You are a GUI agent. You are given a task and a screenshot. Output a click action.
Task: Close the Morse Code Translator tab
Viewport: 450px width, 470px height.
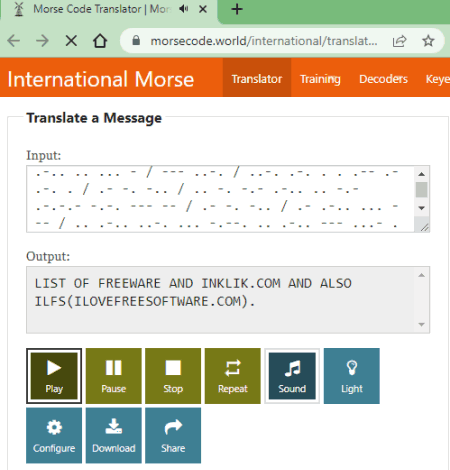click(203, 9)
